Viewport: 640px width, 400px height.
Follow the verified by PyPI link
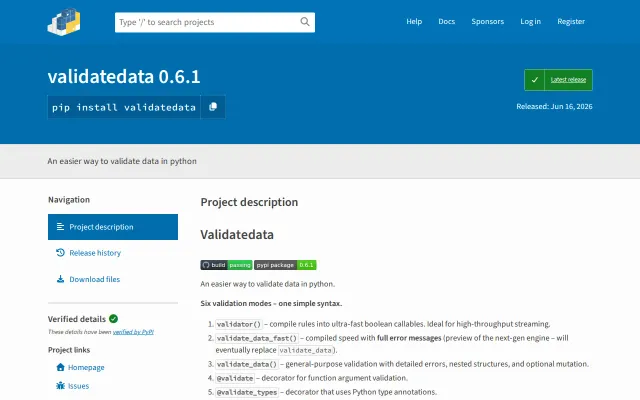pos(133,332)
